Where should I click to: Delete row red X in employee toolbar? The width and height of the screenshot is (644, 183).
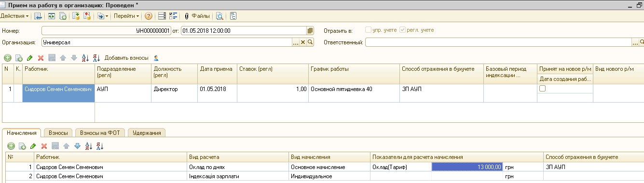click(x=41, y=58)
